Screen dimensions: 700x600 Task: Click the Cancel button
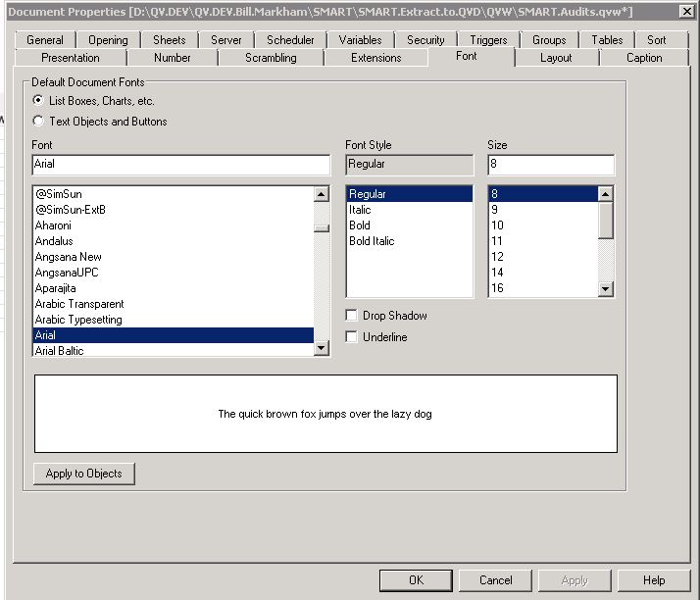click(x=495, y=580)
